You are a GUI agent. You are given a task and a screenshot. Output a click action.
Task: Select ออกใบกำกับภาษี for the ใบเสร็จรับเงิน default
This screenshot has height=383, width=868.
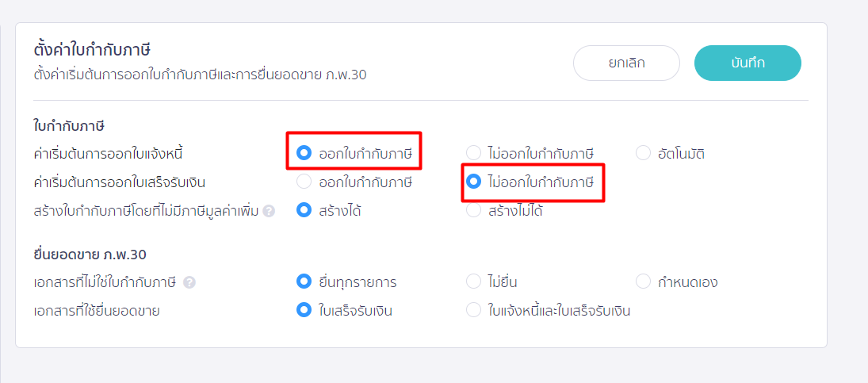[304, 182]
